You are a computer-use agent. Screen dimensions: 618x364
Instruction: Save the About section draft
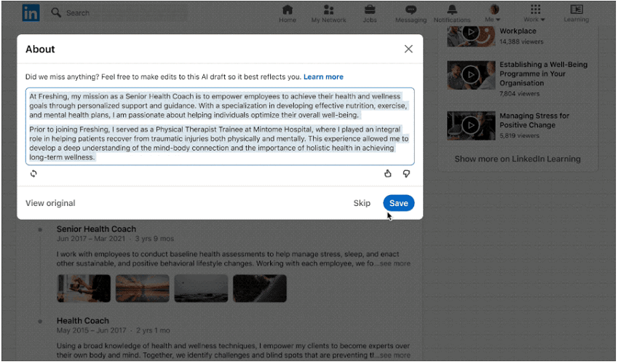pos(398,203)
